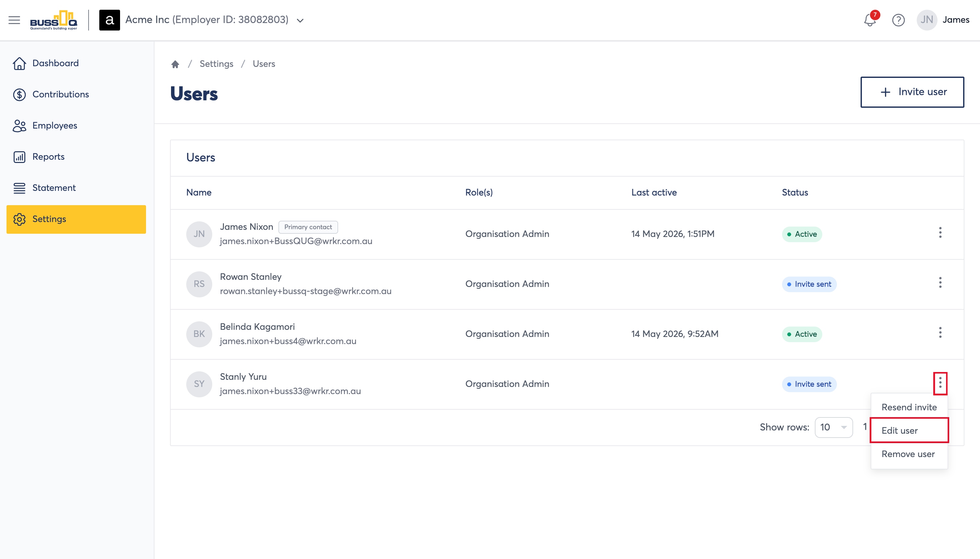The height and width of the screenshot is (559, 980).
Task: Open the notifications bell
Action: 870,20
